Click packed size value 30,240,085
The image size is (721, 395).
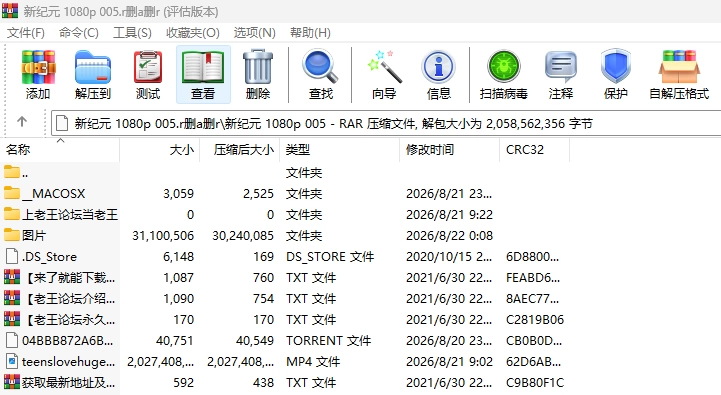243,235
